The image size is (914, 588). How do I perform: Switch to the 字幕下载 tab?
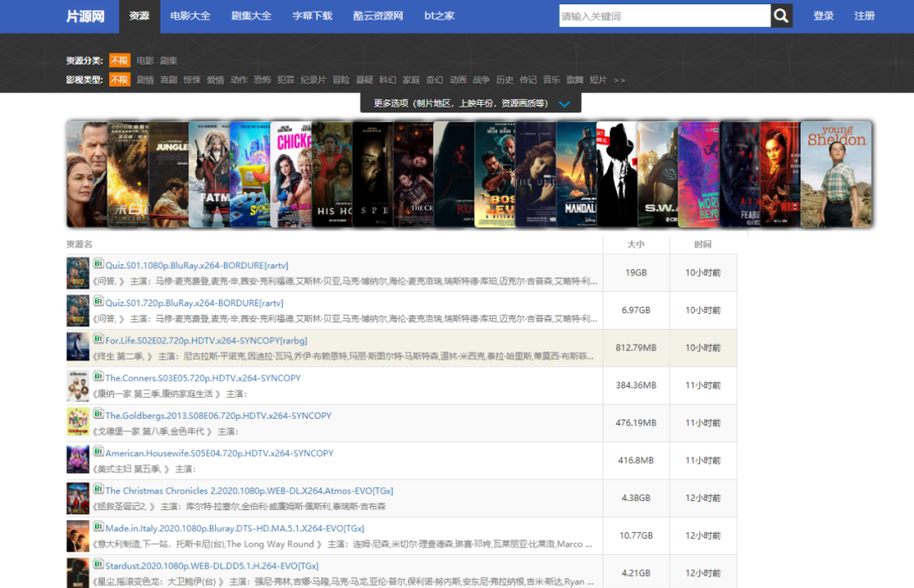312,16
